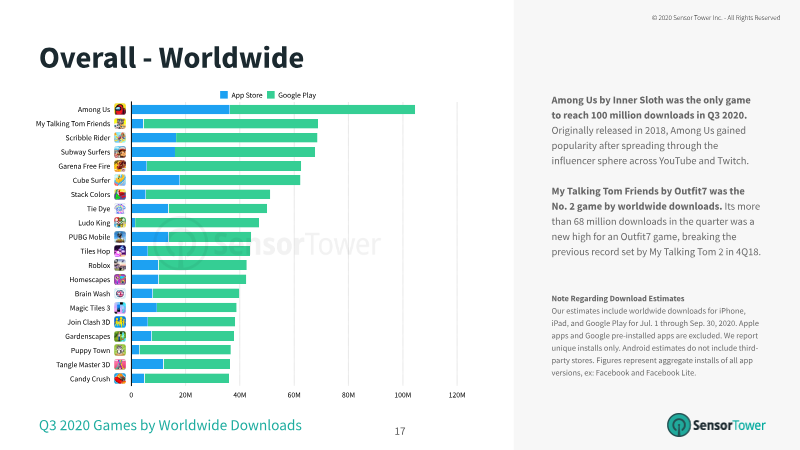Click the Stack Colors game icon

click(120, 194)
